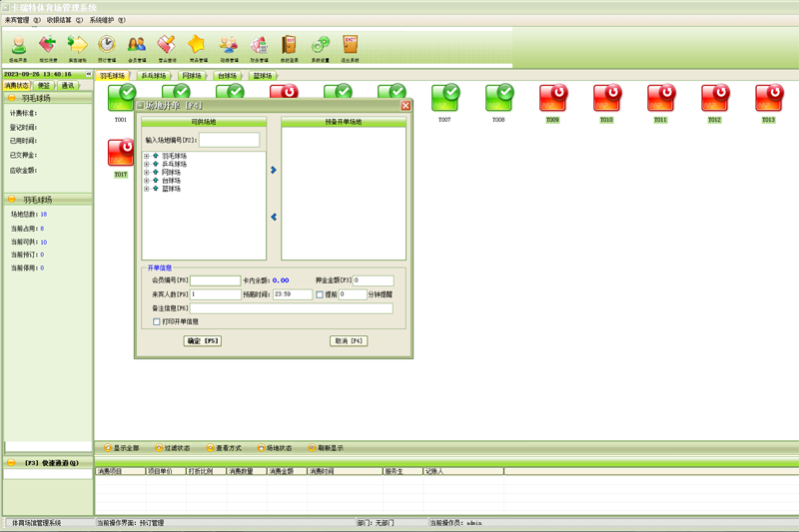Click the 消费时间 column header

[345, 471]
